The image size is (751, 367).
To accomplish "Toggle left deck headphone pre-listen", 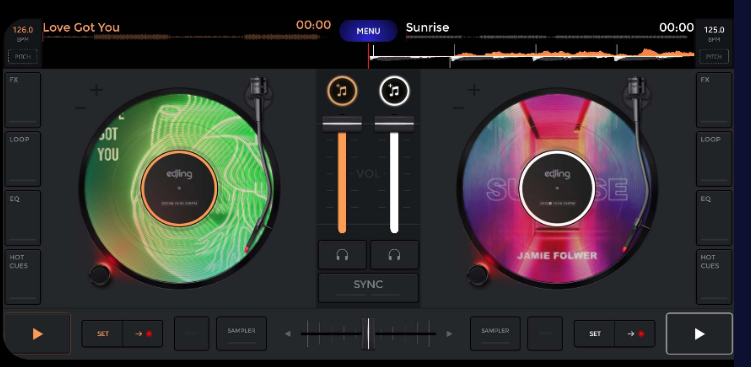I will [342, 255].
